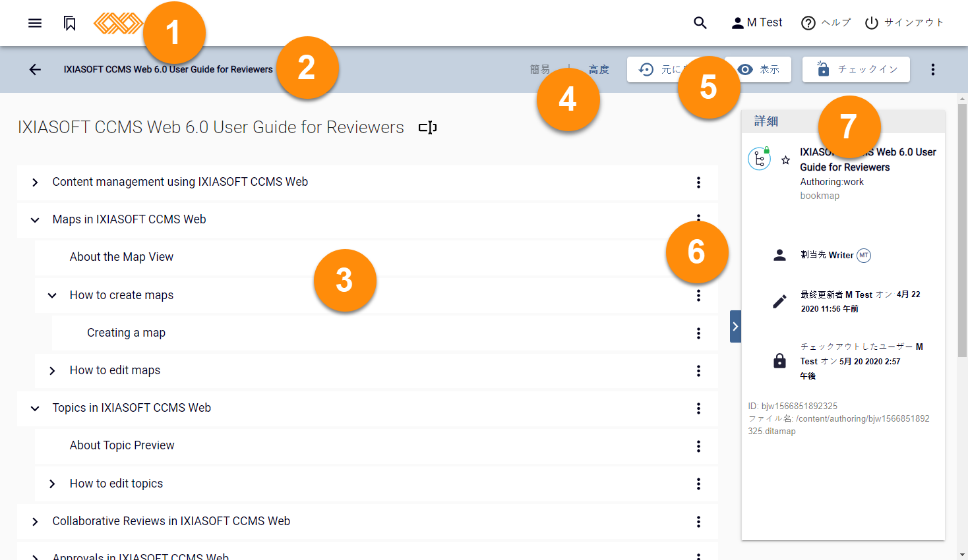Click the checked-out lock icon
Screen dimensions: 968x560
(x=779, y=360)
